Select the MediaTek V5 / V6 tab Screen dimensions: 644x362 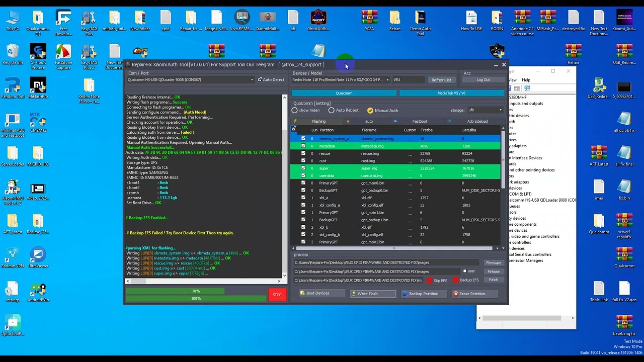(451, 93)
